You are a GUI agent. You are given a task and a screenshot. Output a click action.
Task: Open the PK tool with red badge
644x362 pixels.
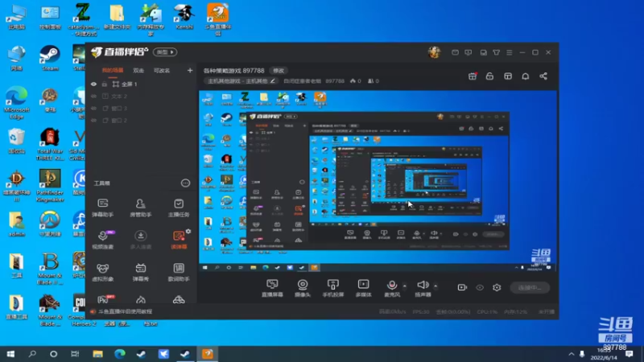click(x=105, y=299)
